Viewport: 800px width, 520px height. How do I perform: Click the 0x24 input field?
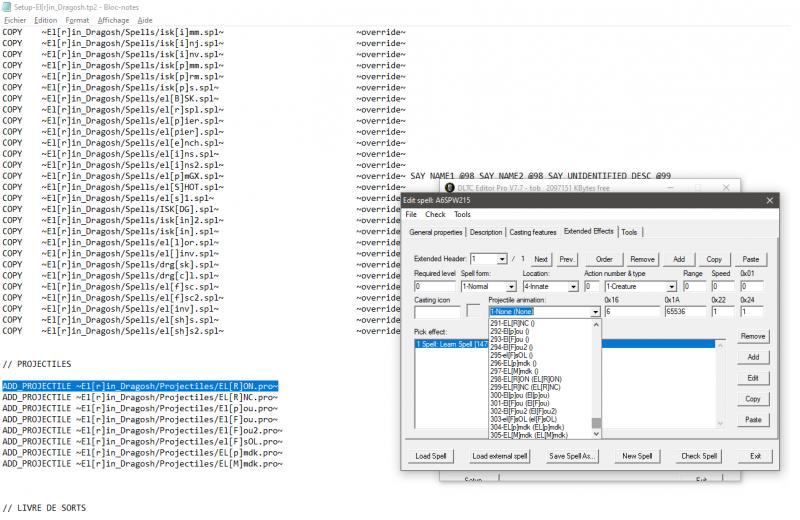coord(752,312)
